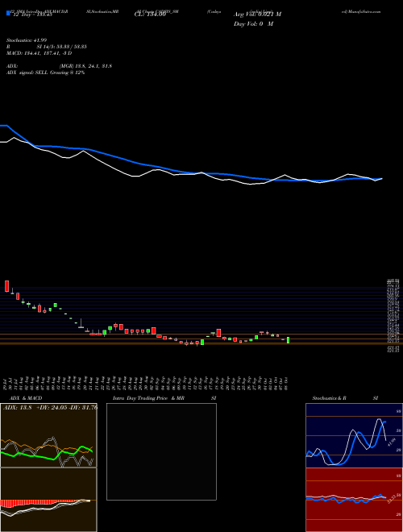Click the red-background RSI chart panel
Viewport: 403px width, 532px height.
[x=354, y=500]
